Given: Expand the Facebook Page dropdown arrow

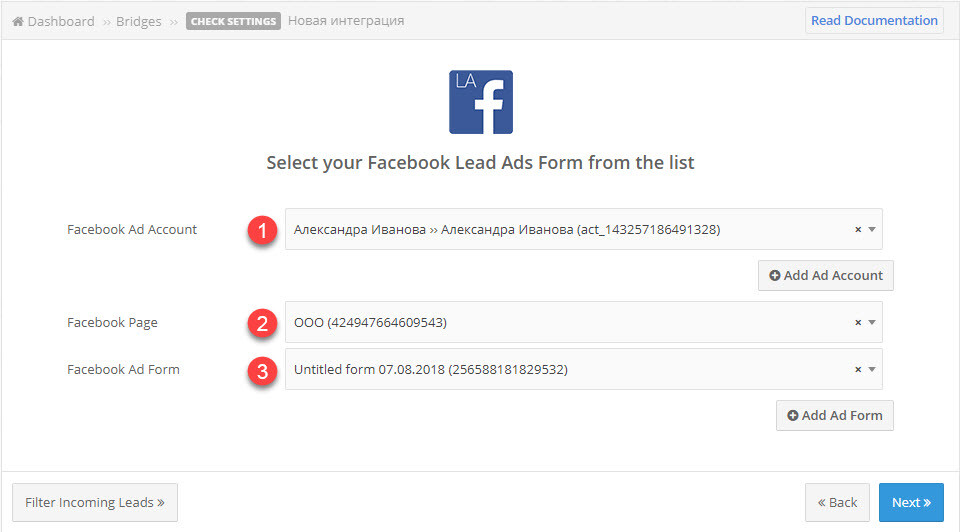Looking at the screenshot, I should pos(872,323).
